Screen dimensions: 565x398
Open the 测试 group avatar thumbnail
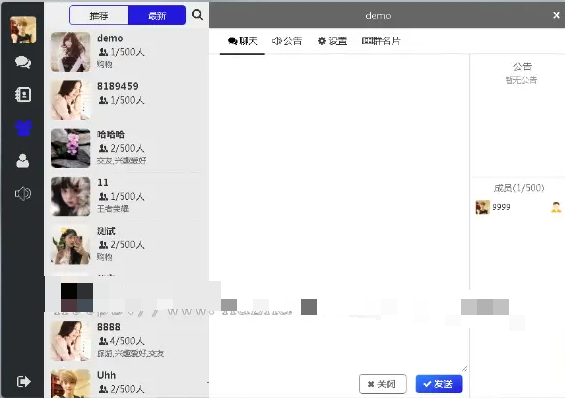[x=71, y=245]
